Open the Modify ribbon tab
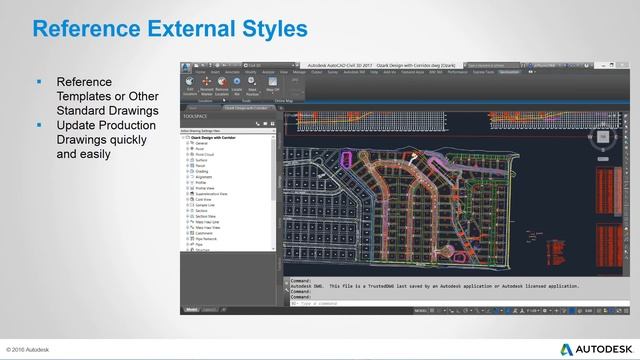The width and height of the screenshot is (640, 360). (x=251, y=72)
